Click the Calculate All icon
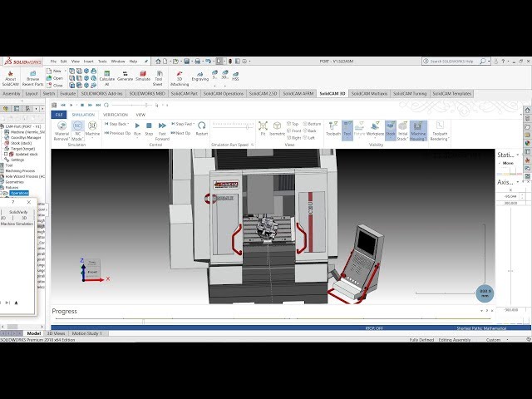The image size is (532, 399). tap(107, 78)
